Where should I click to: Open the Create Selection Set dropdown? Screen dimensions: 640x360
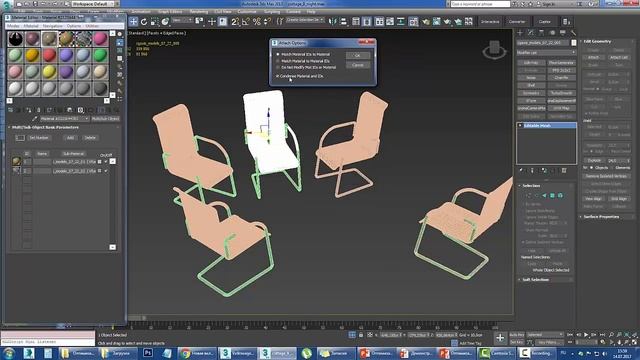coord(305,20)
